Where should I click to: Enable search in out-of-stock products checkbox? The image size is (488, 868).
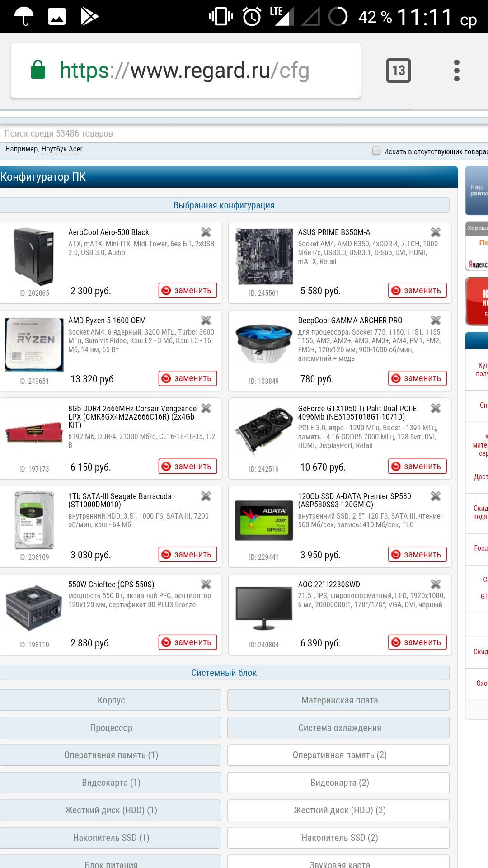[x=376, y=151]
